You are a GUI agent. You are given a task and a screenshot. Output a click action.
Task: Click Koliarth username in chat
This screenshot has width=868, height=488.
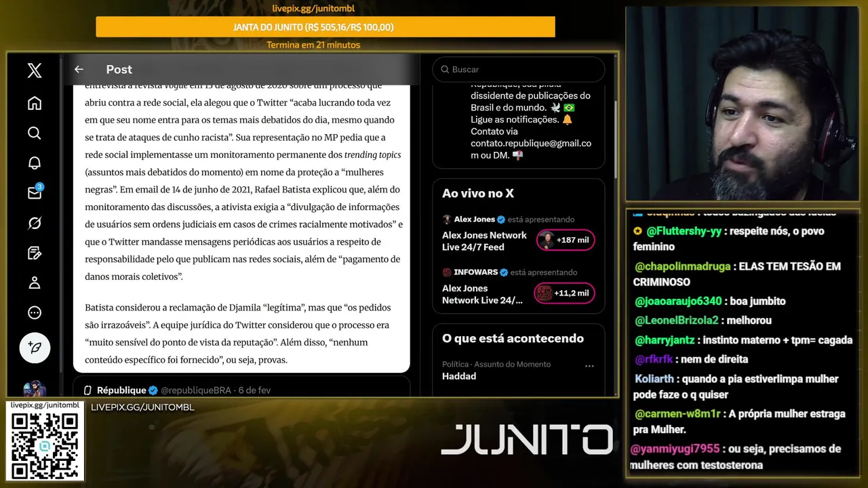click(x=654, y=379)
